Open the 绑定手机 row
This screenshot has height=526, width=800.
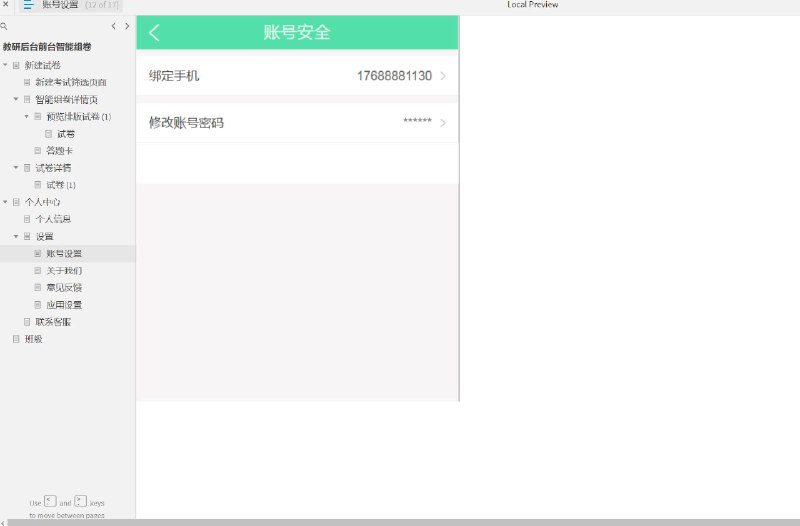(297, 76)
